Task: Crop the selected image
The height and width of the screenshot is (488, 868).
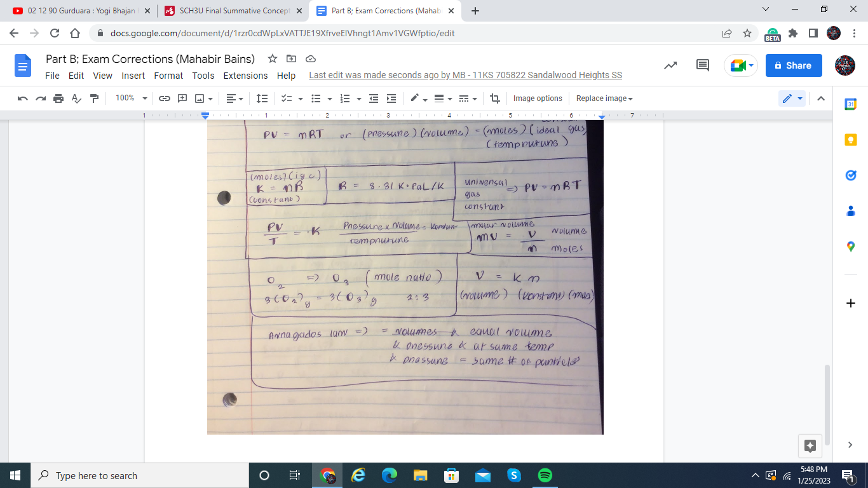Action: (495, 98)
